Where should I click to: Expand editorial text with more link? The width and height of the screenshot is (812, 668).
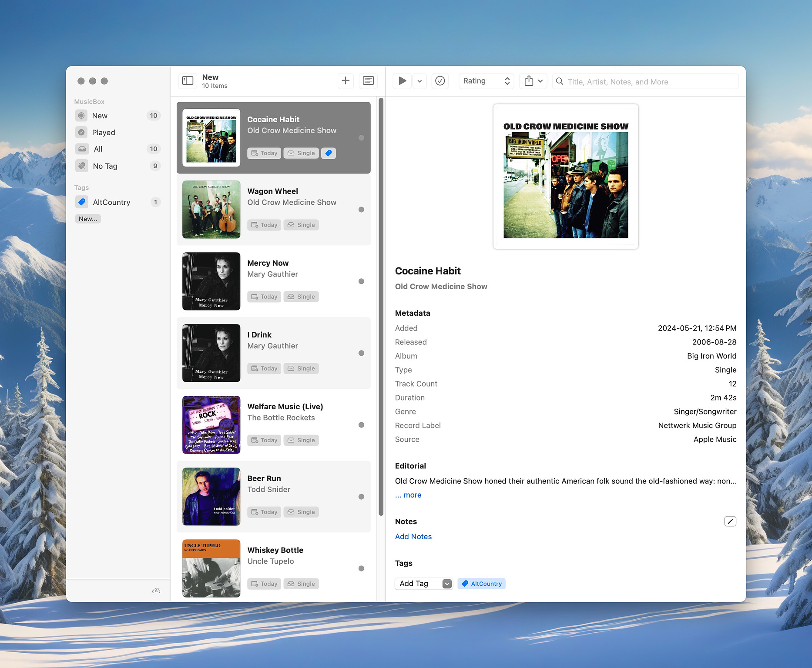[x=408, y=495]
